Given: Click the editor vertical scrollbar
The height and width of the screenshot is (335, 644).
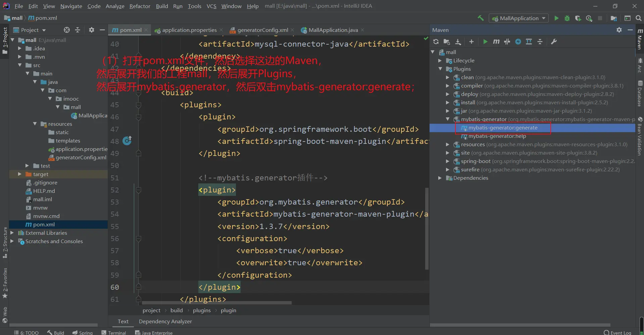Looking at the screenshot, I should (427, 228).
